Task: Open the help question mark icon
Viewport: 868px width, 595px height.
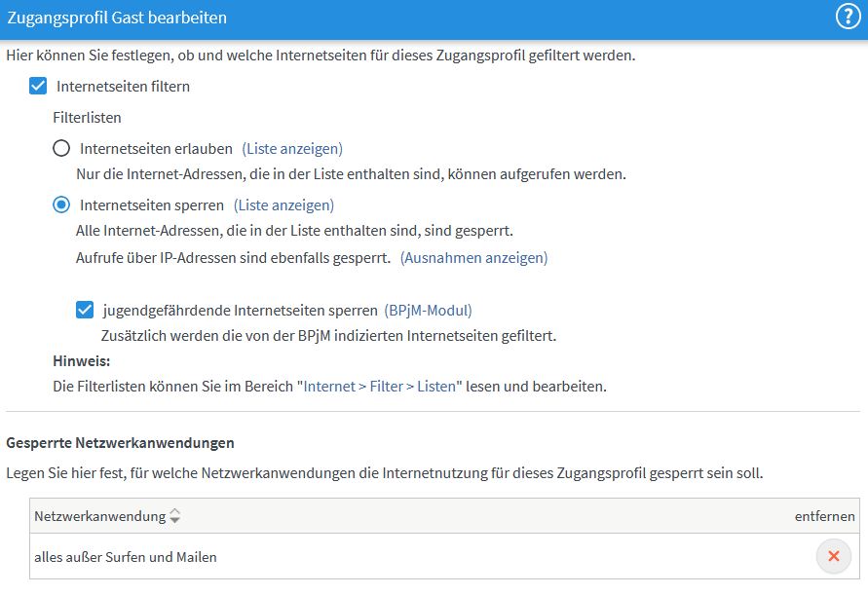Action: (848, 18)
